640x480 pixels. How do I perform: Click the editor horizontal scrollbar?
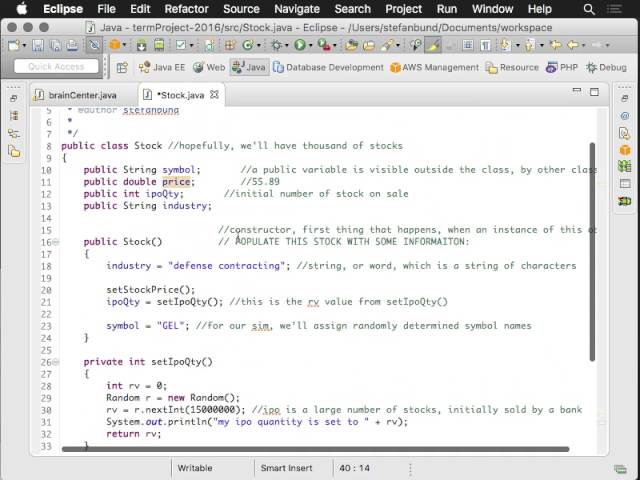(x=315, y=449)
